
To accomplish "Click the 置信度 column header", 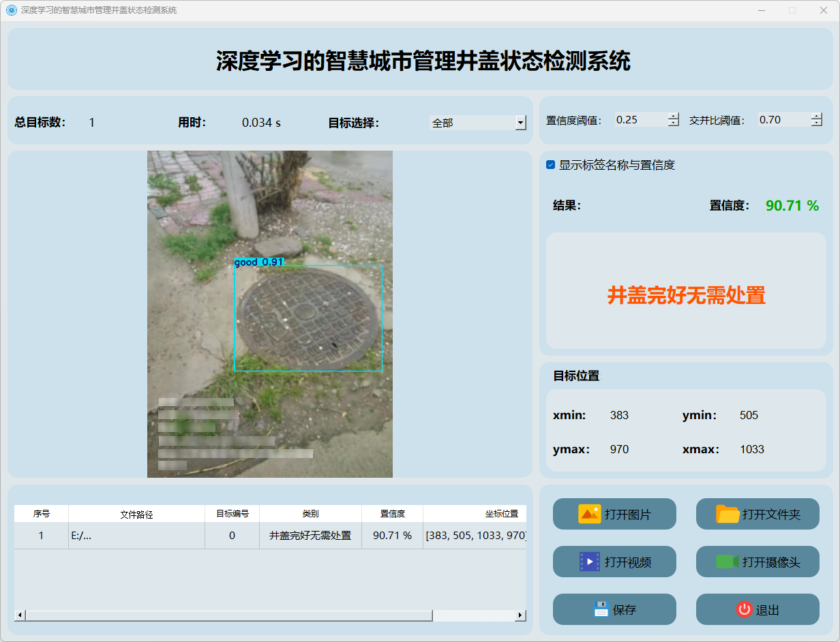I will (x=392, y=514).
